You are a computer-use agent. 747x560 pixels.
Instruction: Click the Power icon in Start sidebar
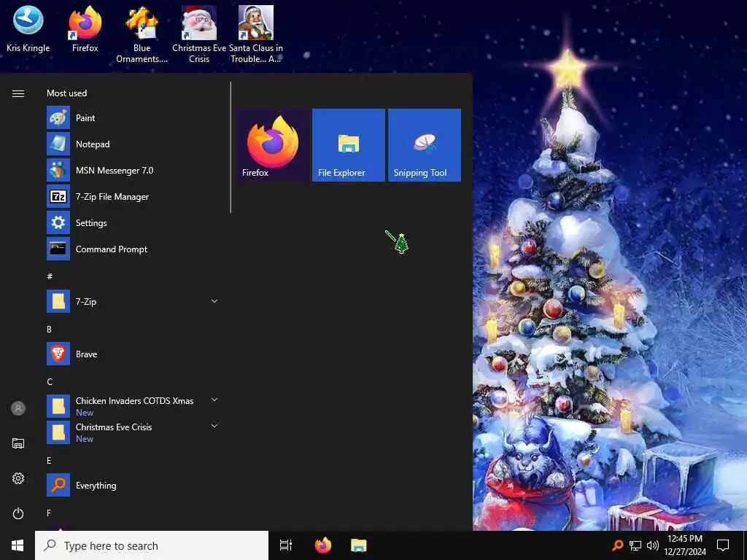click(18, 513)
